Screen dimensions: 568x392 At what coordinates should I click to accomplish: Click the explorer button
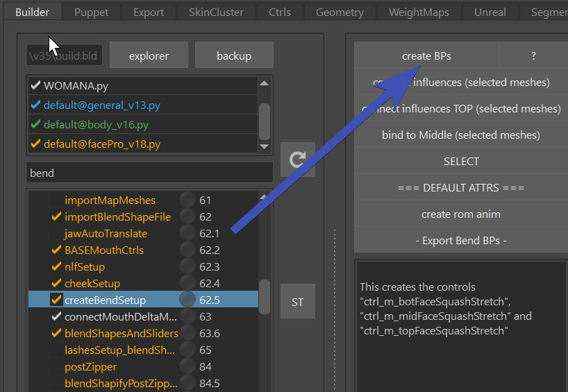pos(149,56)
